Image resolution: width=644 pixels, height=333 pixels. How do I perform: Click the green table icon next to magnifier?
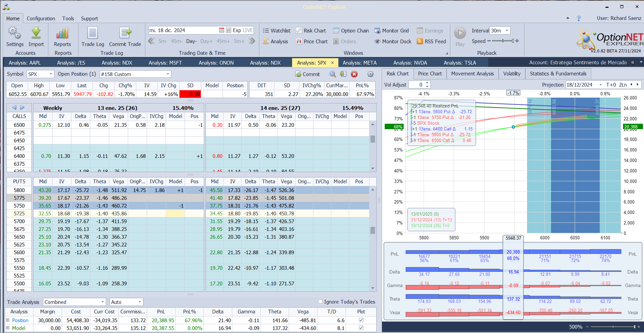click(x=343, y=74)
